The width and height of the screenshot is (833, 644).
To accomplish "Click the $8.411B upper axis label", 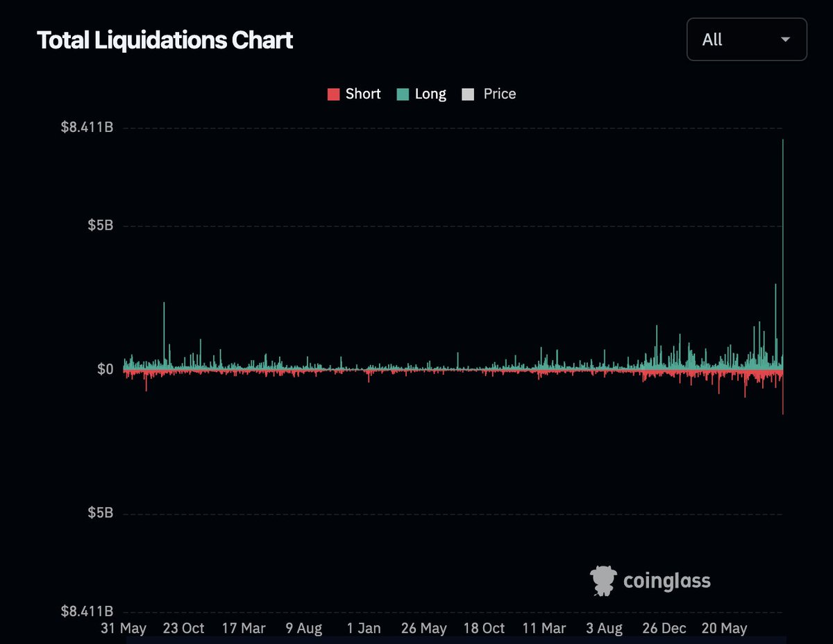I will [x=88, y=127].
